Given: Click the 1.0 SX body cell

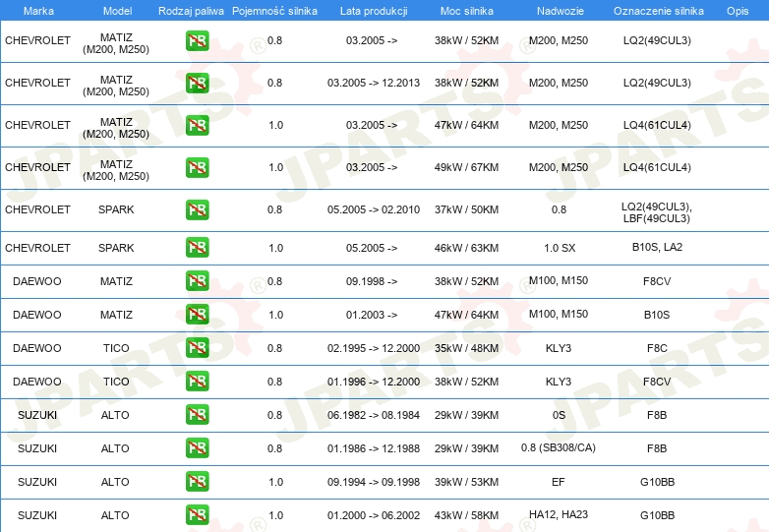Looking at the screenshot, I should (560, 248).
